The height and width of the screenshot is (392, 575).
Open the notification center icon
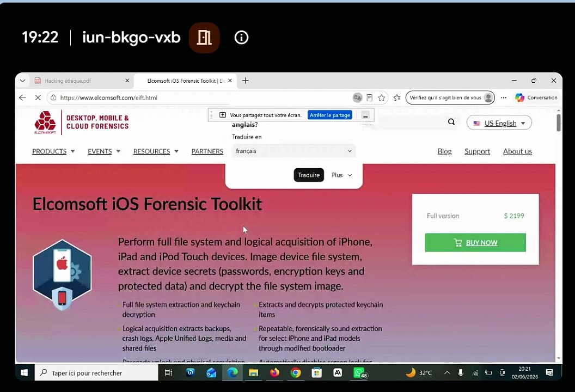(x=549, y=373)
